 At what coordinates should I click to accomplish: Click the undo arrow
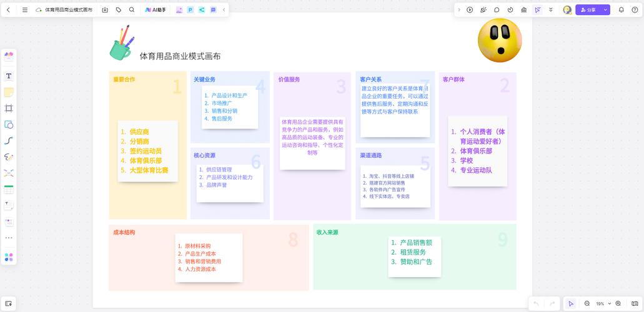click(x=536, y=304)
